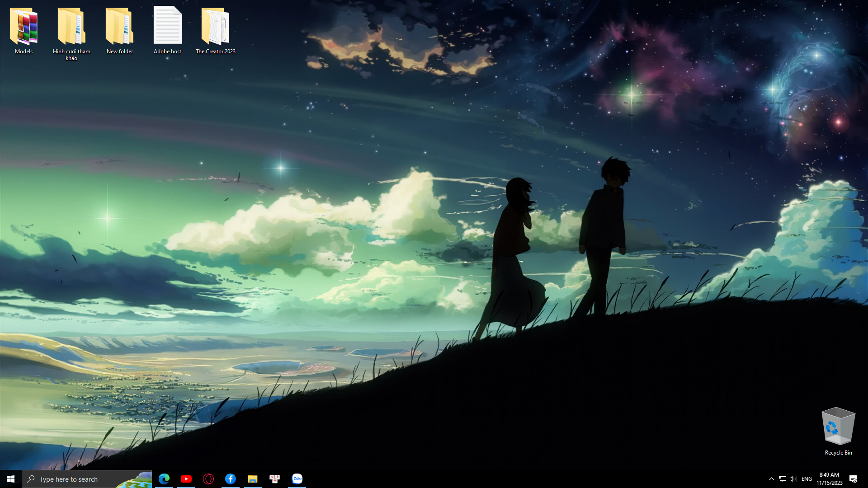Open the Facebook taskbar app
The height and width of the screenshot is (488, 868).
(x=231, y=479)
